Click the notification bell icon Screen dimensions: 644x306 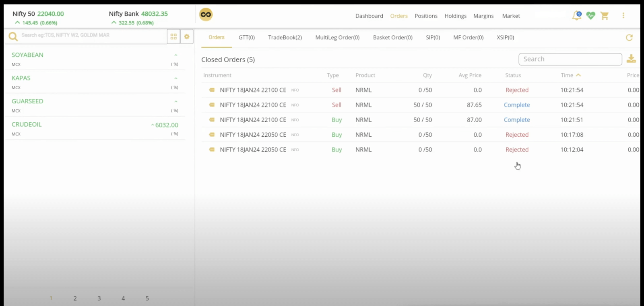point(576,16)
